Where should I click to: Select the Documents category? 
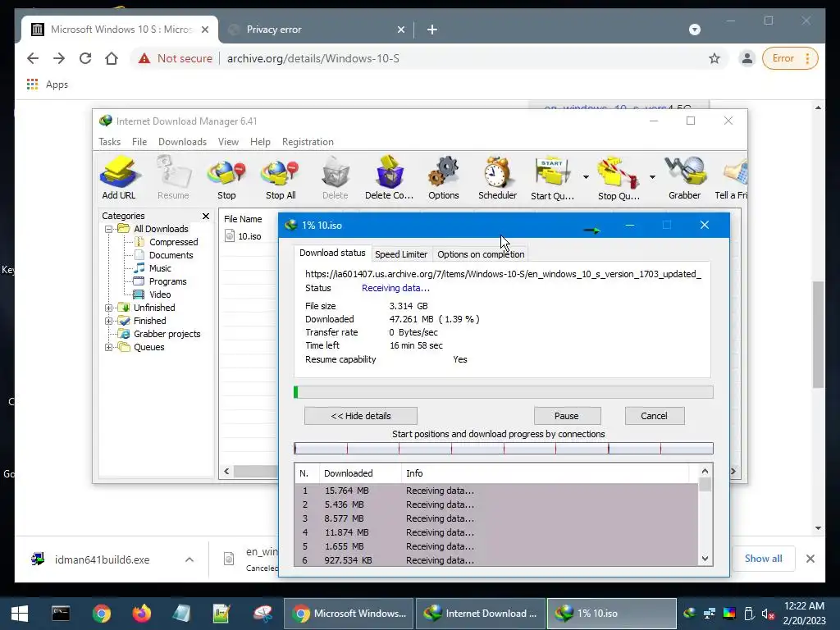[171, 256]
